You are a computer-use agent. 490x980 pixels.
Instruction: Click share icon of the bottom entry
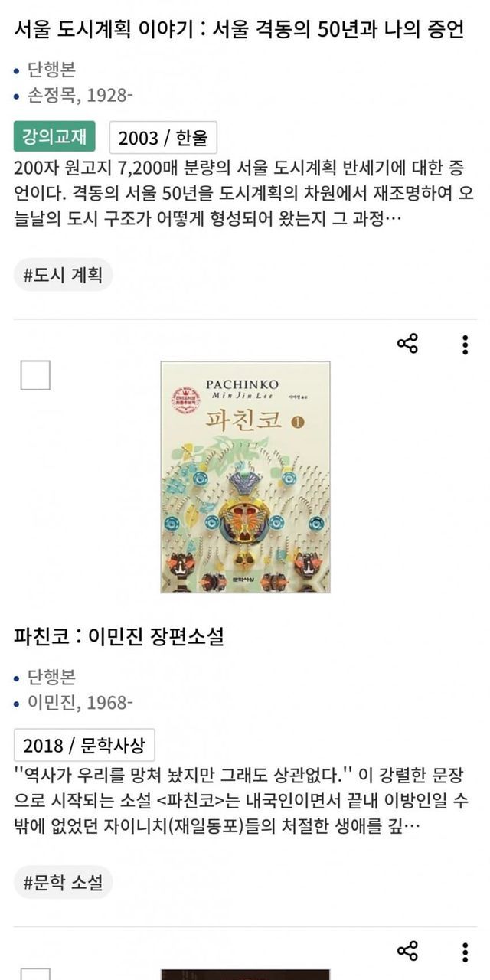coord(407,952)
